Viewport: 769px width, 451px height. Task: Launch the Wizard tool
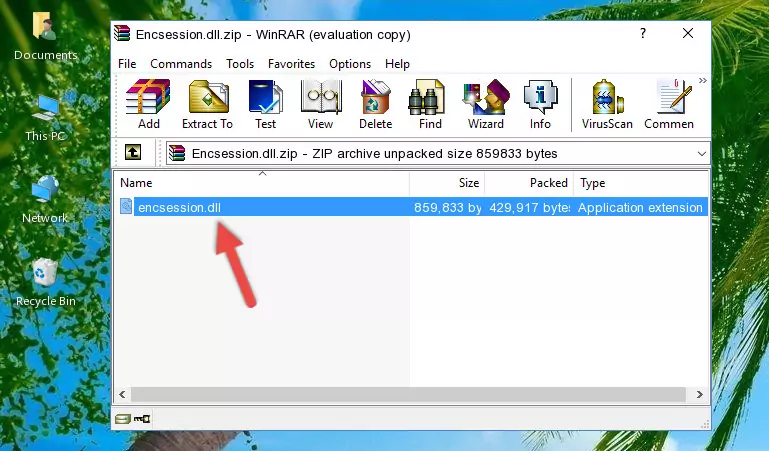(486, 104)
